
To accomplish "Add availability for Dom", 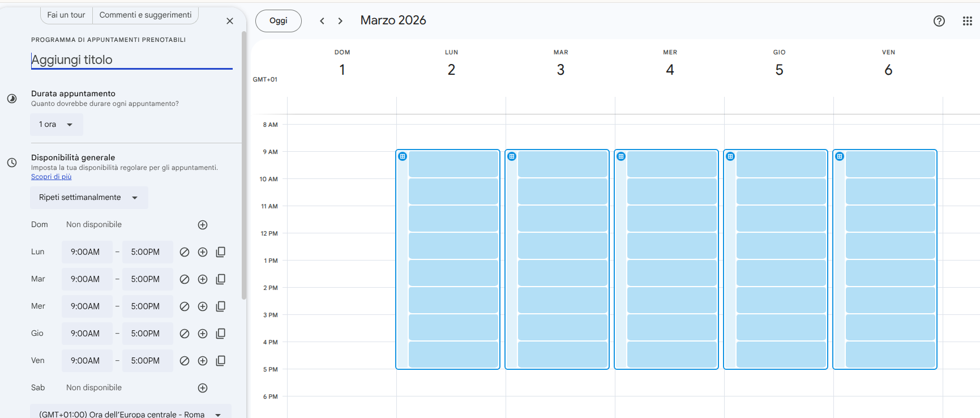I will click(x=203, y=225).
